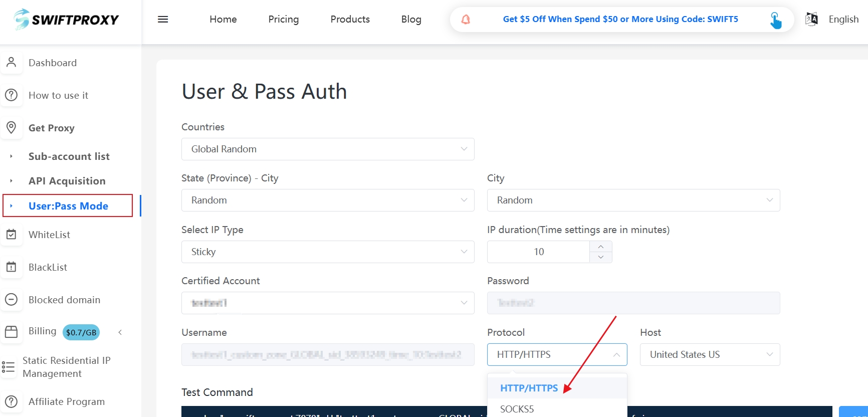Click the Affiliate Program icon
The height and width of the screenshot is (417, 868).
click(x=12, y=401)
